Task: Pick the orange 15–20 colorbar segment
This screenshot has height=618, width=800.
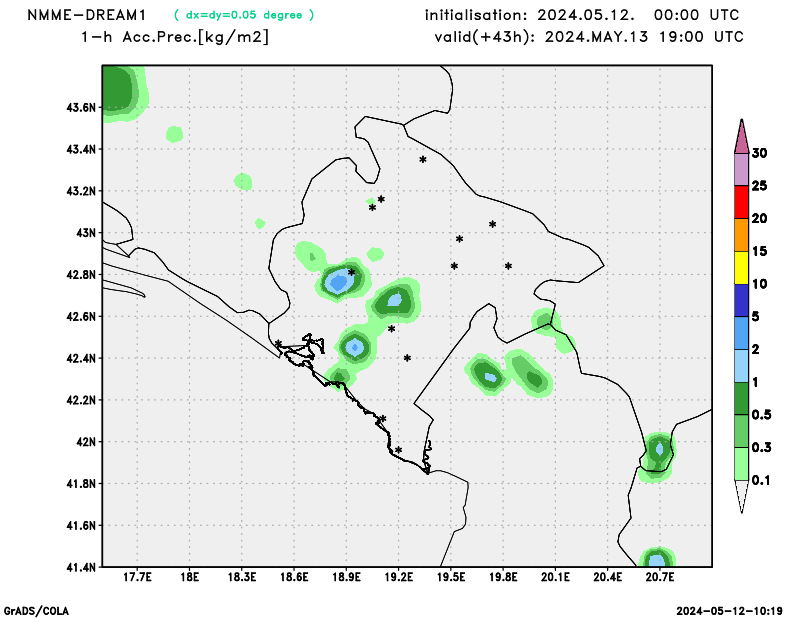Action: [x=741, y=235]
